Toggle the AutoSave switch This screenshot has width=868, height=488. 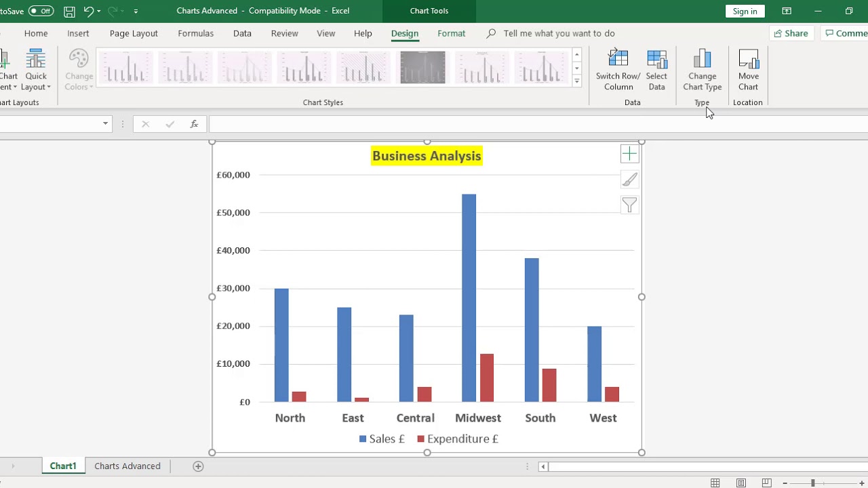tap(41, 11)
